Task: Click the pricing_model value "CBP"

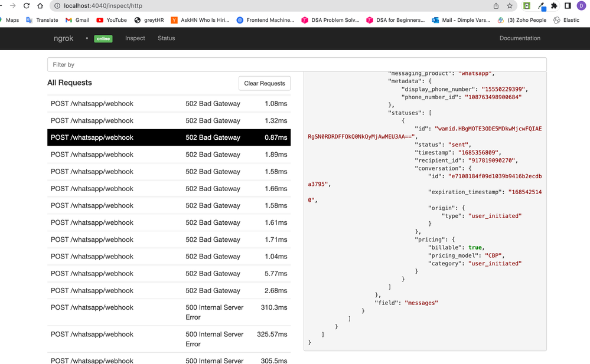Action: (x=493, y=255)
